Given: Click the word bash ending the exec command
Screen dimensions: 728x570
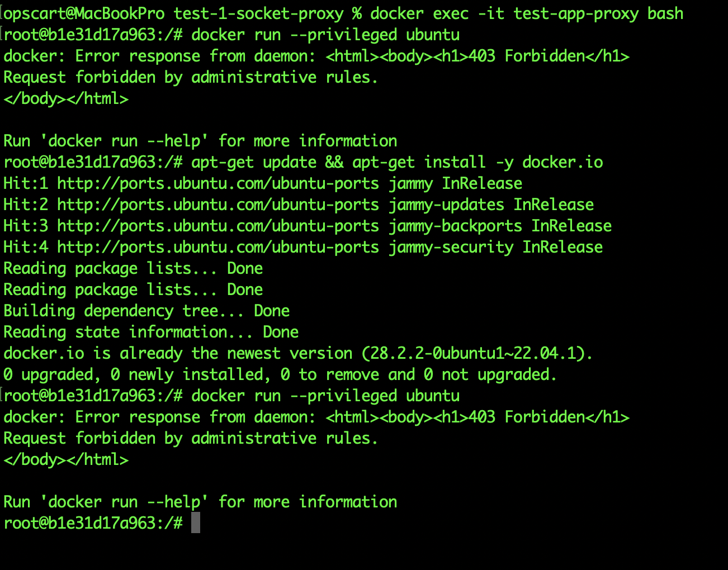Looking at the screenshot, I should click(x=665, y=13).
